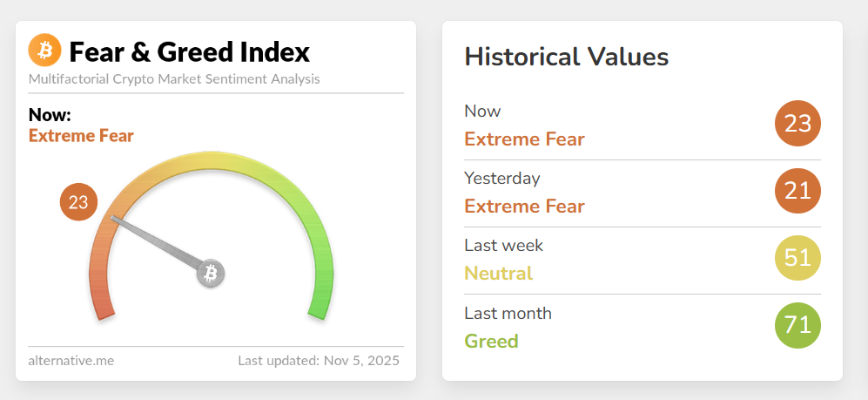This screenshot has height=400, width=868.
Task: Click the Fear & Greed Index title
Action: [x=189, y=52]
